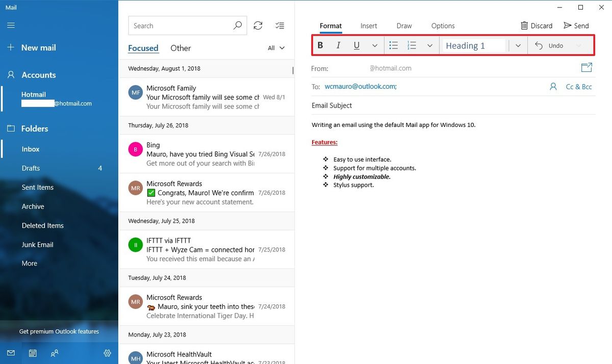The width and height of the screenshot is (612, 364).
Task: Open the Calendar from the bottom navigation
Action: point(32,353)
